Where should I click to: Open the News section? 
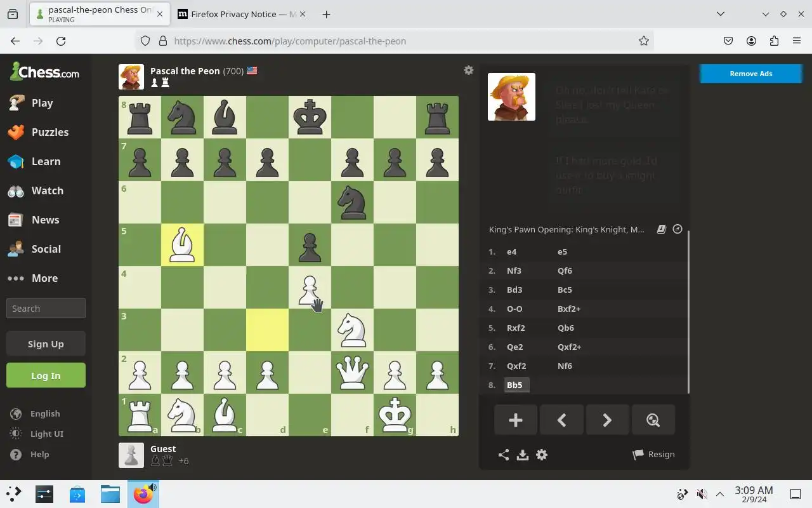click(46, 220)
